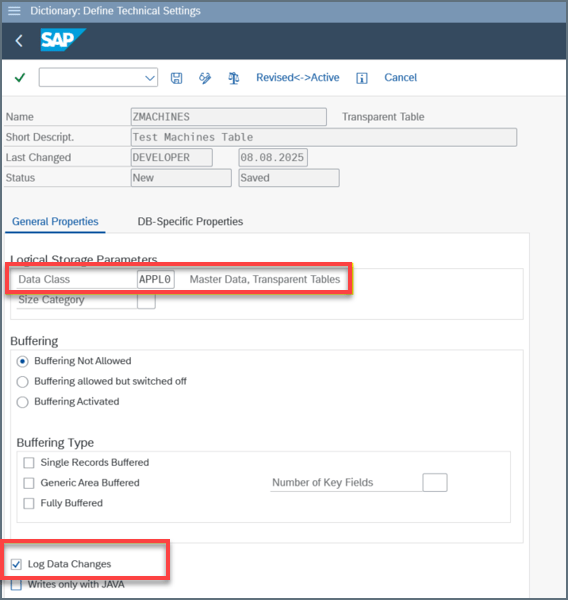Click the Data Class field APPL0
This screenshot has height=600, width=568.
coord(155,279)
